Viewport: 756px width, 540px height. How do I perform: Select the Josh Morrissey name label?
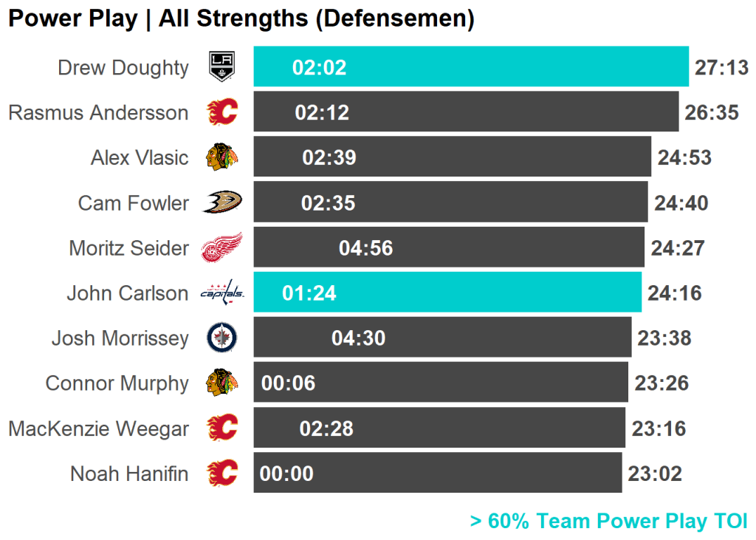120,338
